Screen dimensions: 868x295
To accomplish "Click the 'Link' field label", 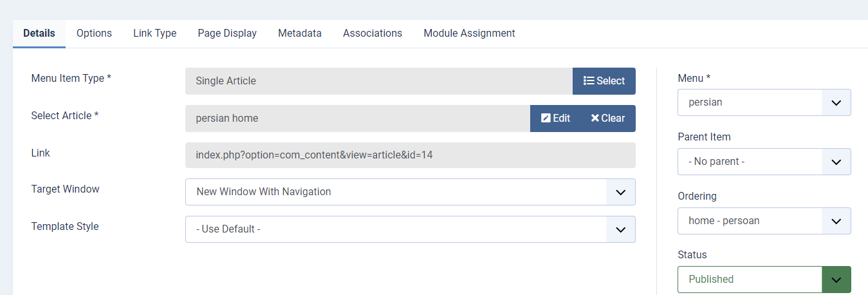I will pyautogui.click(x=41, y=153).
